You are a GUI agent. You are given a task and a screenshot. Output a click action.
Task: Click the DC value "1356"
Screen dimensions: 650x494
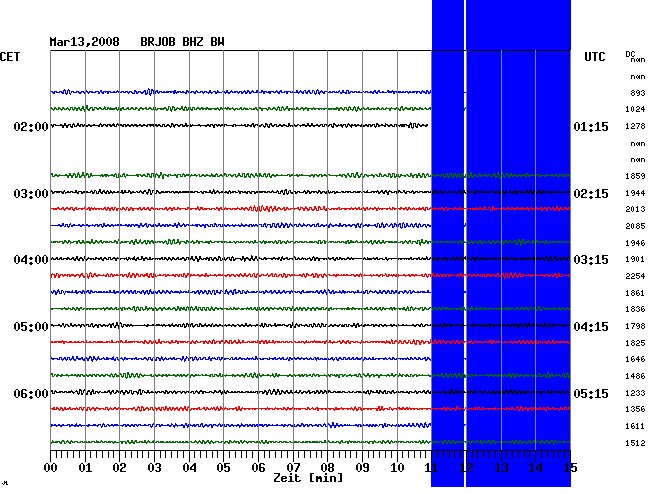pos(635,409)
